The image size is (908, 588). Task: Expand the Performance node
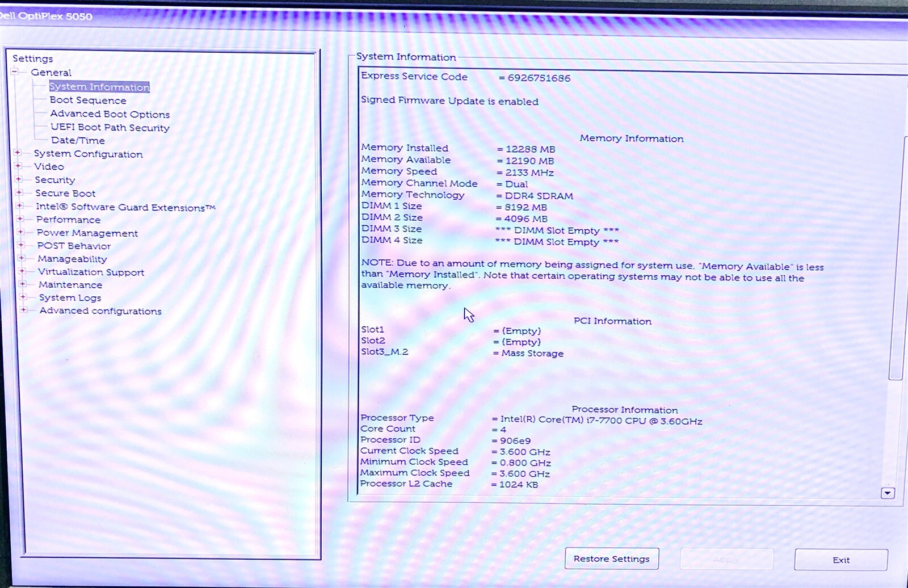tap(20, 219)
